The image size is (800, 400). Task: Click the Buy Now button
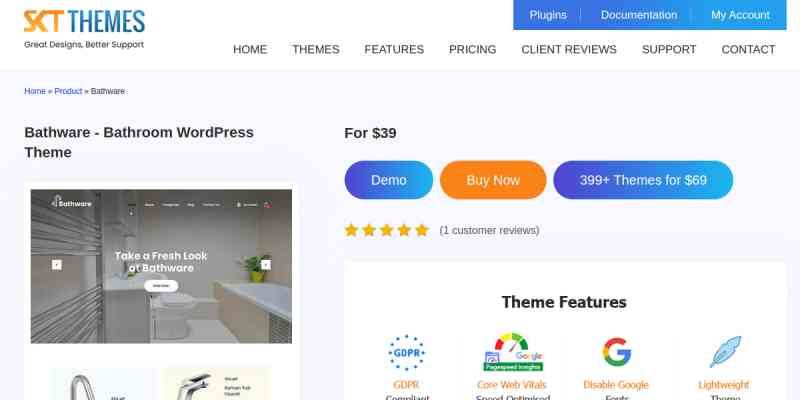493,180
